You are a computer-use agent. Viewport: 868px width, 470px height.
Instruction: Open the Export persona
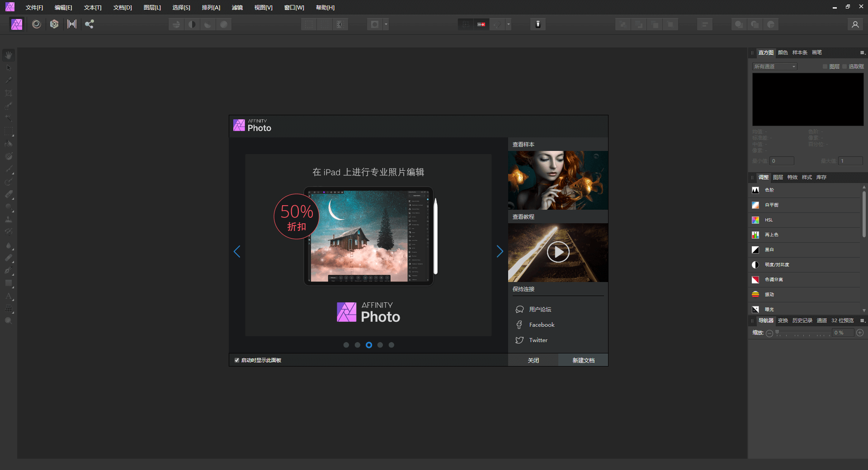(90, 24)
